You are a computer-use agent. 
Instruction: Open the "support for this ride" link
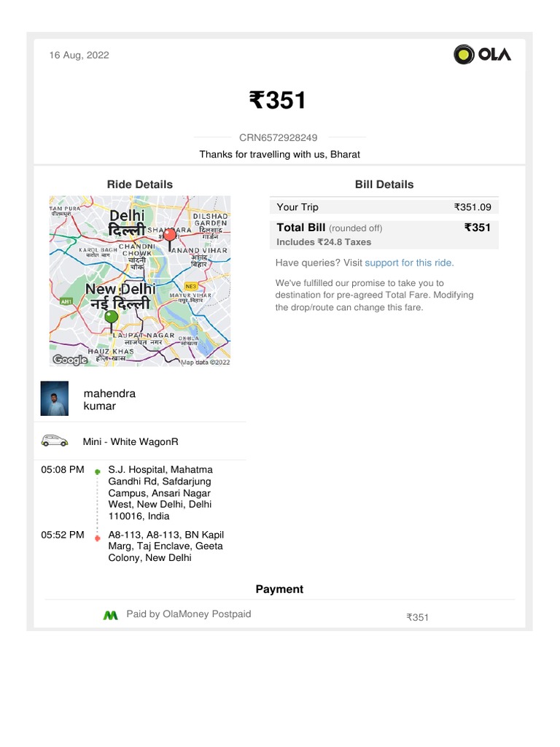(408, 263)
